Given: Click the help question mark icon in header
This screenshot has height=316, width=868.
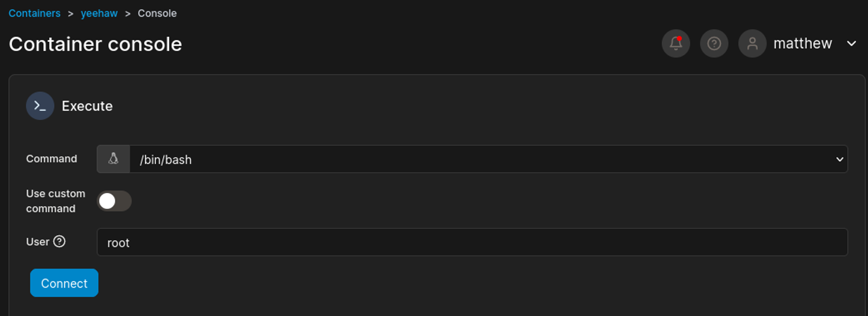Looking at the screenshot, I should 714,43.
